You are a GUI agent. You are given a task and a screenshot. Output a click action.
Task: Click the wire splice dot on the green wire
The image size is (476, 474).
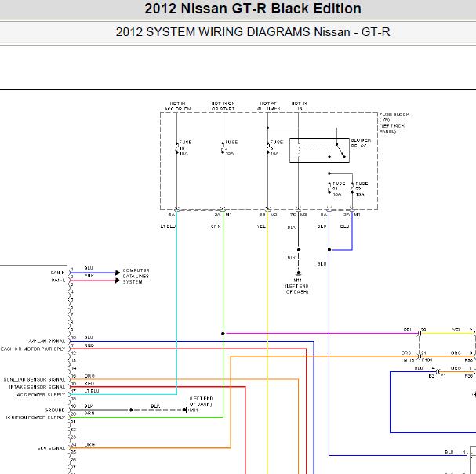[223, 333]
